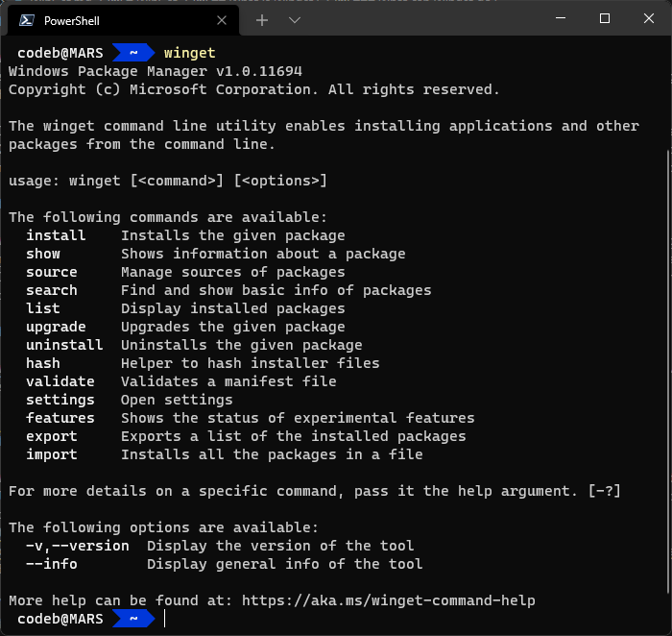Close the Windows Terminal window
This screenshot has width=672, height=636.
coord(648,18)
